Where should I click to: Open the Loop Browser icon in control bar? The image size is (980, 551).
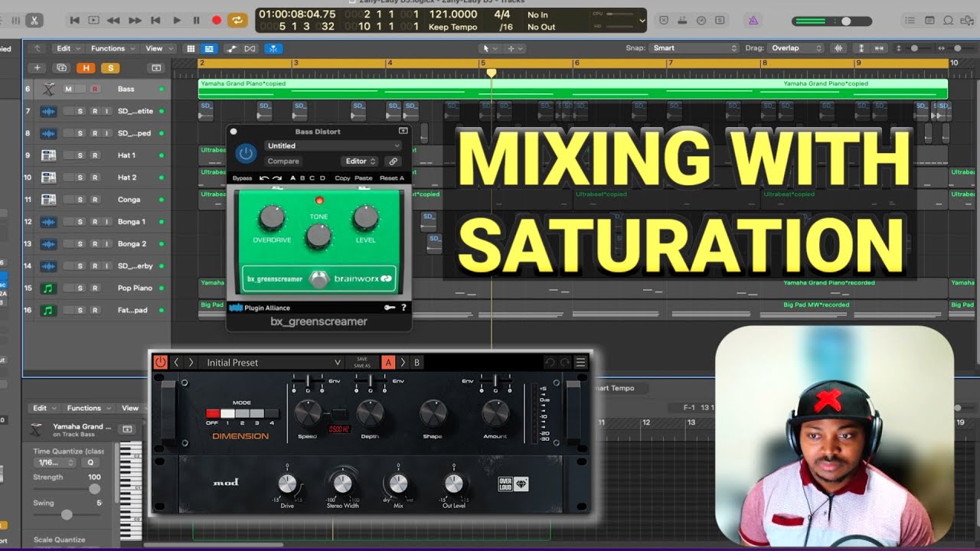[x=949, y=21]
